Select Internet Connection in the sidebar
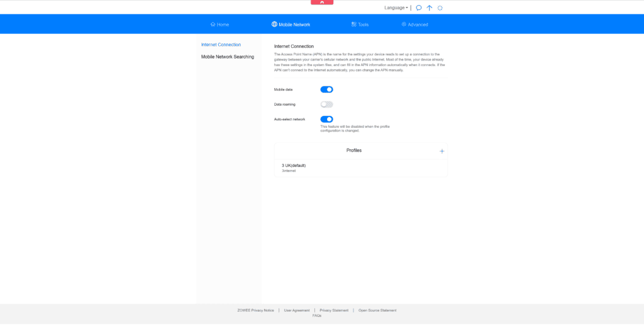Screen dimensions: 644x325 coord(221,45)
